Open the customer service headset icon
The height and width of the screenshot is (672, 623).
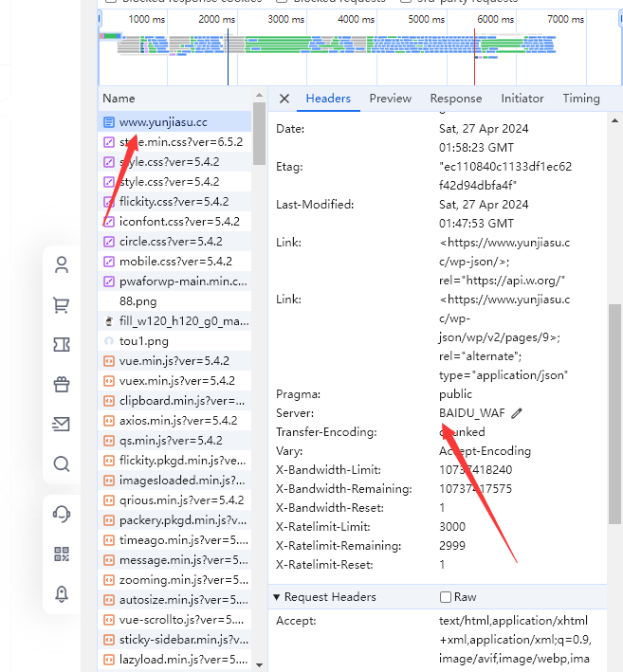click(62, 514)
